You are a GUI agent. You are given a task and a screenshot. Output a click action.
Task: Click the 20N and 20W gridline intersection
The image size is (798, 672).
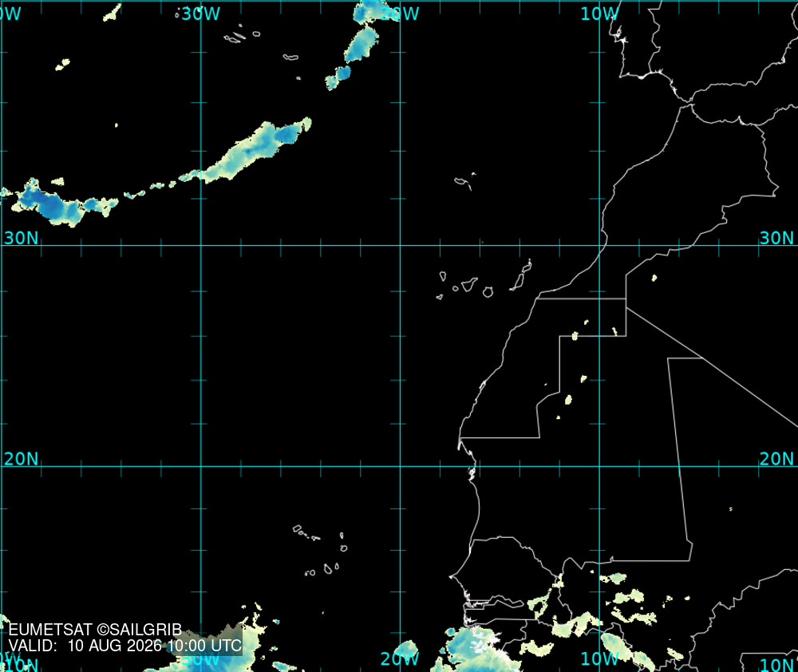click(400, 466)
